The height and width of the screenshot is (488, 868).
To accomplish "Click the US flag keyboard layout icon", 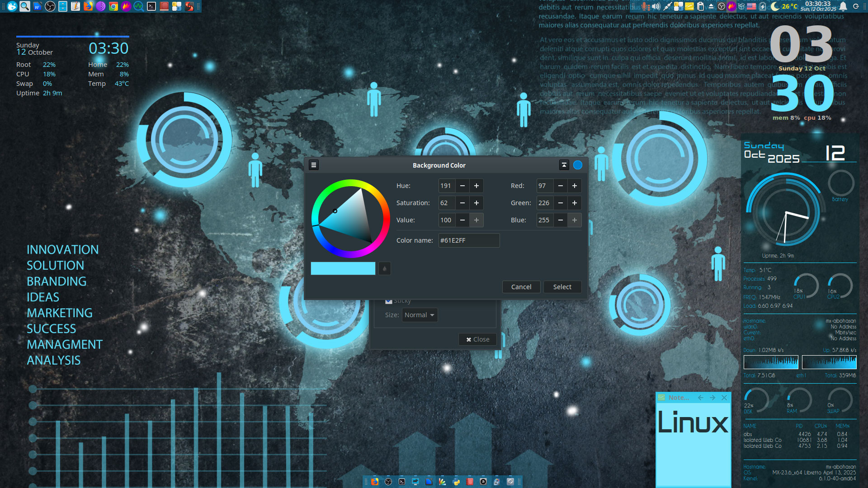I will (751, 6).
